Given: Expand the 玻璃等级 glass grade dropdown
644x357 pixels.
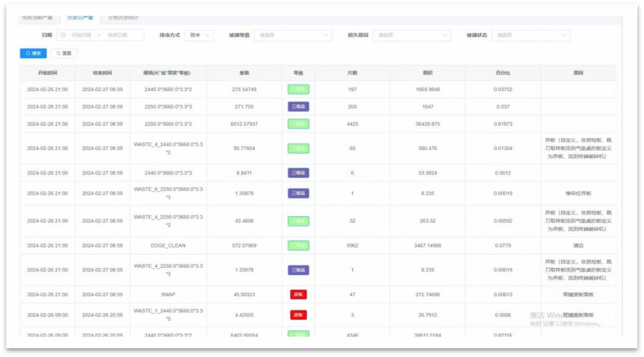Looking at the screenshot, I should coord(293,35).
